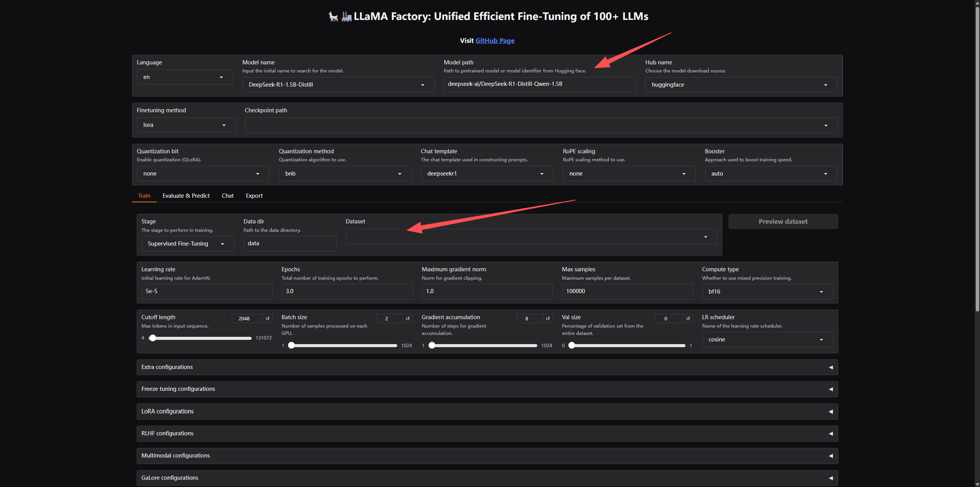
Task: Click Batch size number box
Action: (389, 318)
